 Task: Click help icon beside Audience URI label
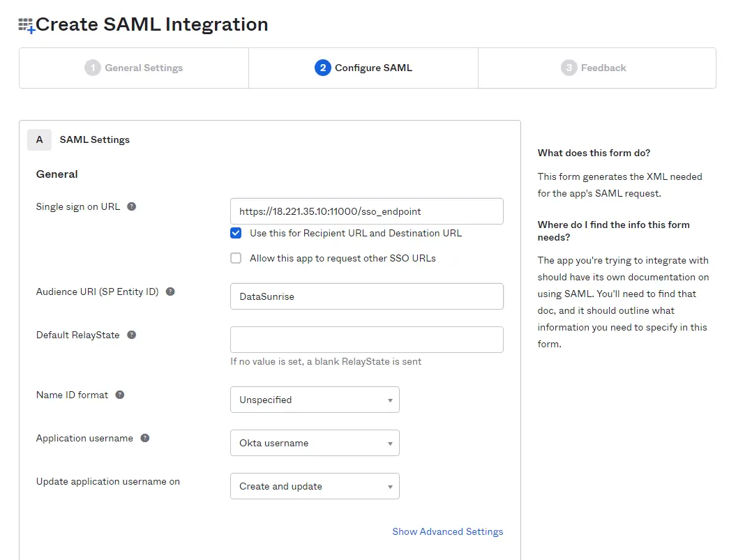(x=170, y=292)
